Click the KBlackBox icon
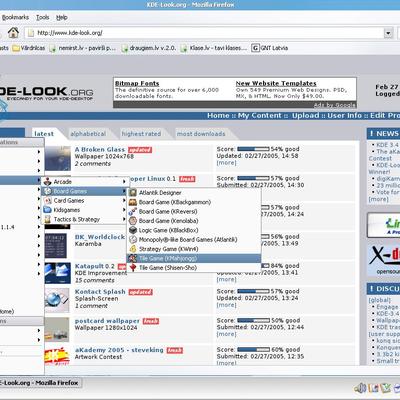The height and width of the screenshot is (400, 400). [x=133, y=230]
